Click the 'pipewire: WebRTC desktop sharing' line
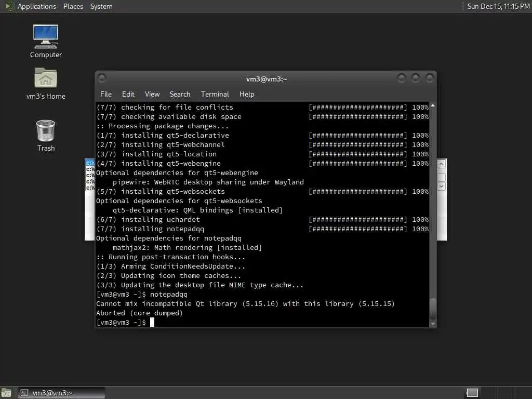 coord(208,182)
